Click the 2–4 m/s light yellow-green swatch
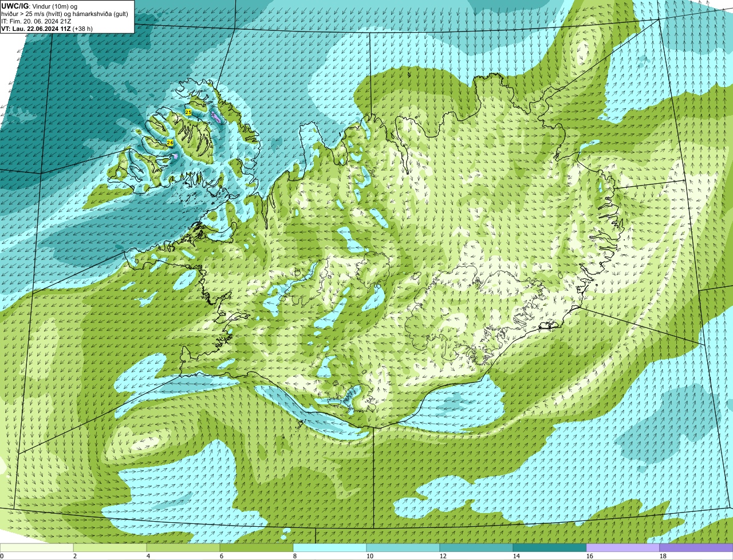This screenshot has height=560, width=733. (110, 547)
